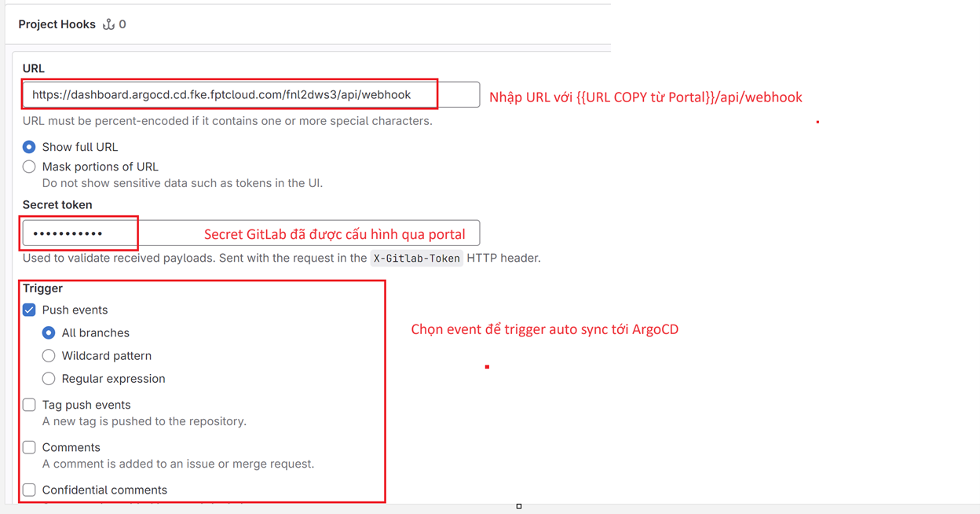Screen dimensions: 980x514
Task: Click the URL field label
Action: [34, 68]
